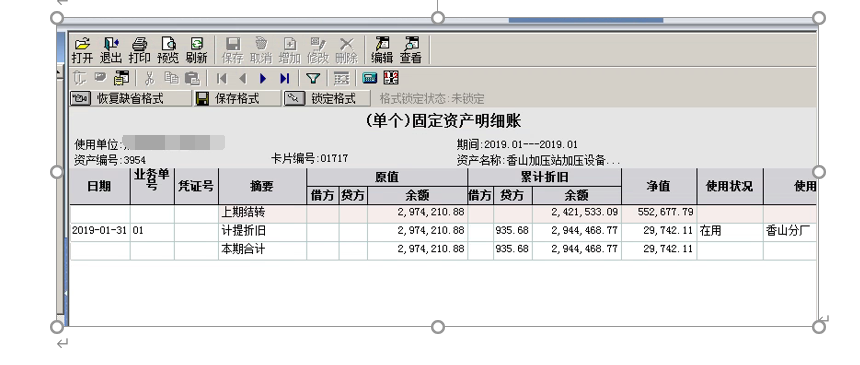Select the 摘要 column header
This screenshot has height=365, width=860.
tap(262, 186)
